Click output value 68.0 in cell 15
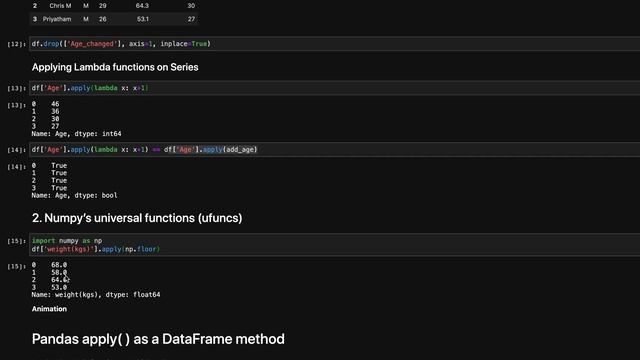The width and height of the screenshot is (640, 360). [59, 265]
